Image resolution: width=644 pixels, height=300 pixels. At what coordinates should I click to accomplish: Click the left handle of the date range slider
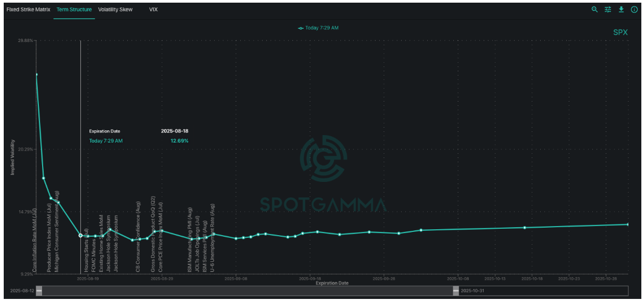click(x=39, y=291)
